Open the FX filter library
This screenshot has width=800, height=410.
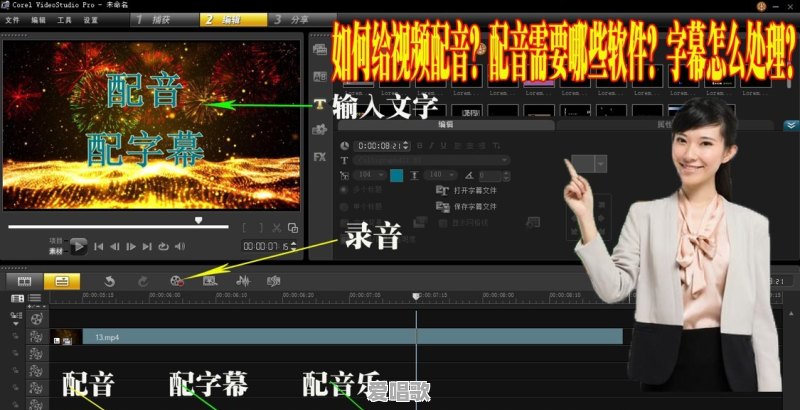coord(320,157)
